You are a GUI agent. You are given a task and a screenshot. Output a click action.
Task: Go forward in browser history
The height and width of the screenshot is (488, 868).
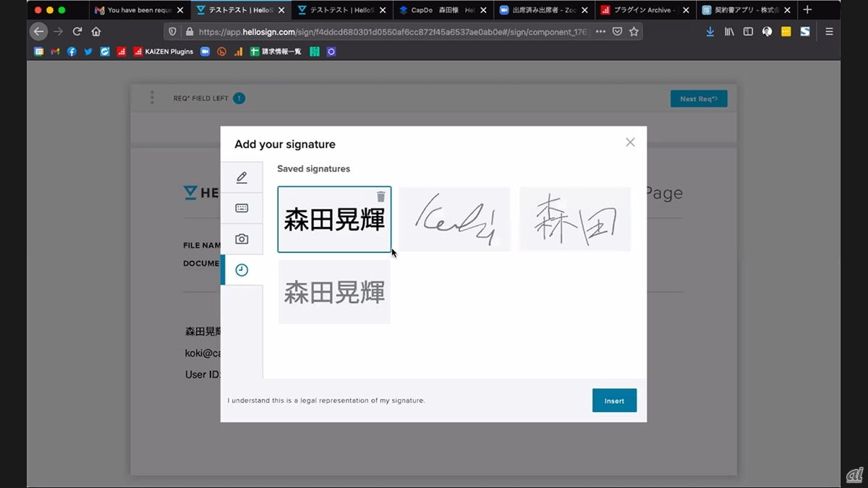click(59, 32)
